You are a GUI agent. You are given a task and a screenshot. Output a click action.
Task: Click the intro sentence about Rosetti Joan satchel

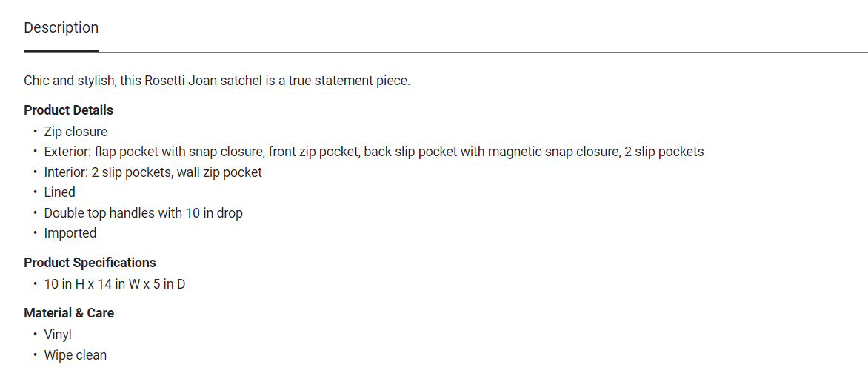click(217, 81)
